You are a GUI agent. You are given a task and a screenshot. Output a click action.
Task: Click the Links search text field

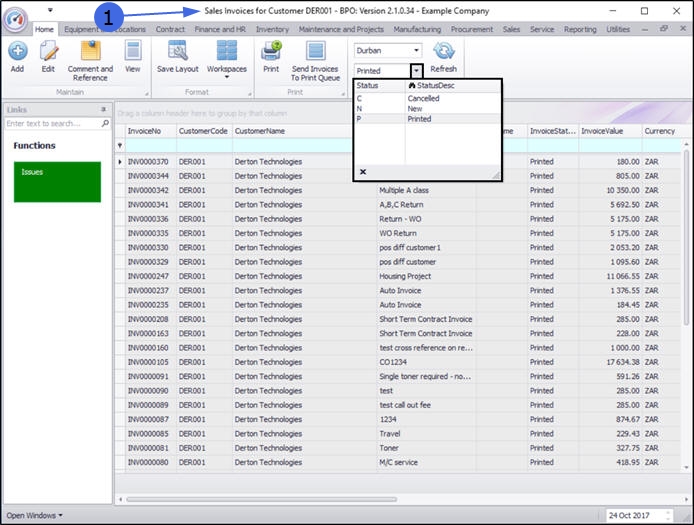[52, 124]
